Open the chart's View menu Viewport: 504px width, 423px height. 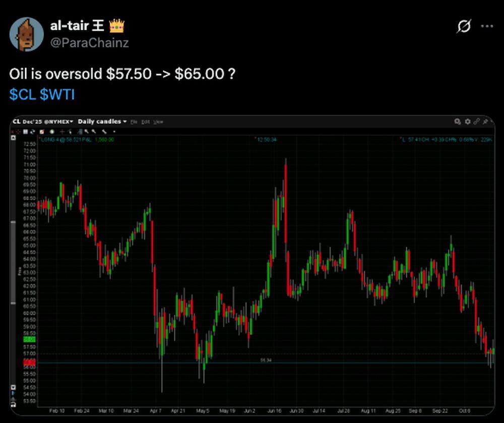(x=158, y=122)
